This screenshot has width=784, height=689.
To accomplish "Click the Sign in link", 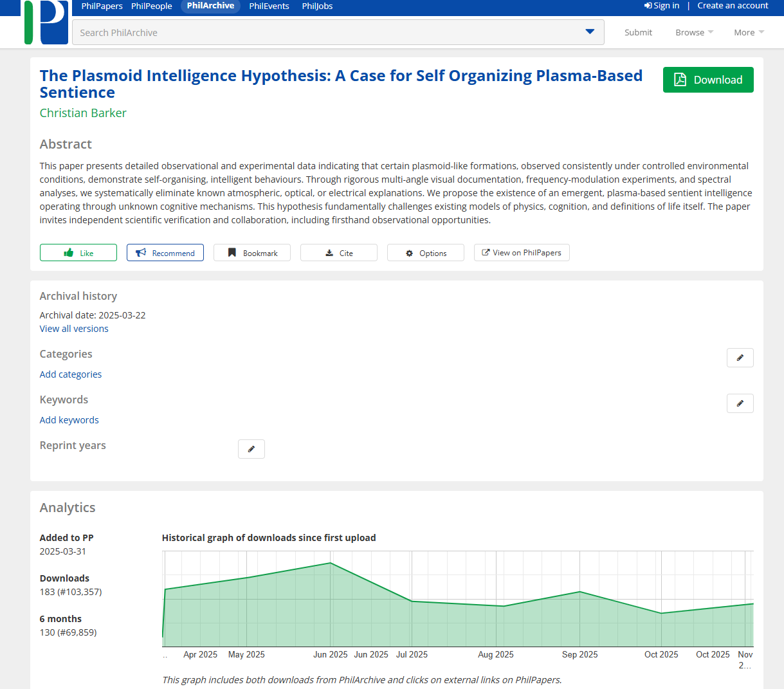I will point(662,6).
